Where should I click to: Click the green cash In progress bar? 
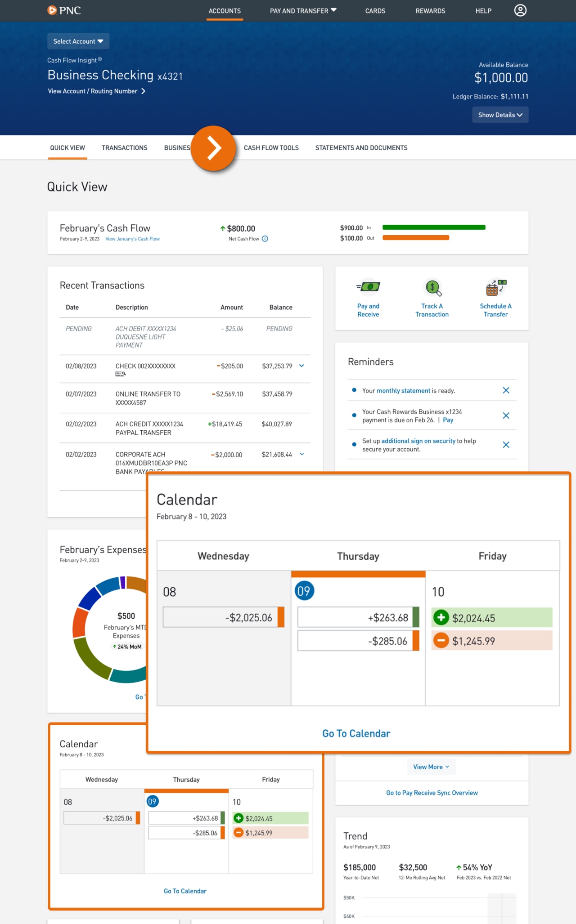point(434,228)
